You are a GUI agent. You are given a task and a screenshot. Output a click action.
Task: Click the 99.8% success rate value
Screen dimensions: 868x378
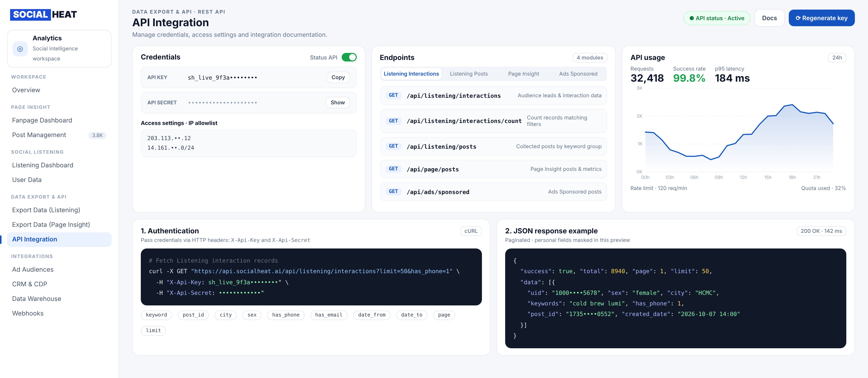[x=689, y=78]
